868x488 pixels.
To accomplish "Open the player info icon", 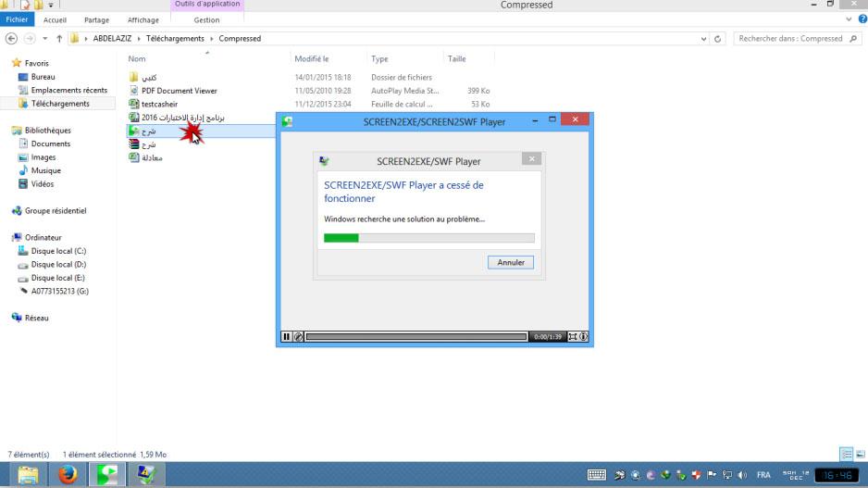I will pyautogui.click(x=584, y=336).
